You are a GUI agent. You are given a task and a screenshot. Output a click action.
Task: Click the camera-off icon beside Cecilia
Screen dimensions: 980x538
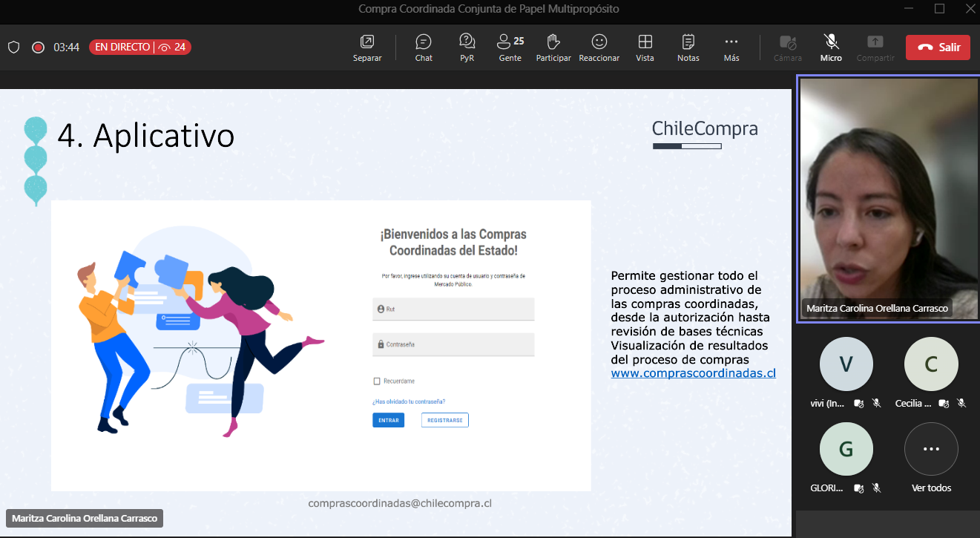(x=944, y=404)
